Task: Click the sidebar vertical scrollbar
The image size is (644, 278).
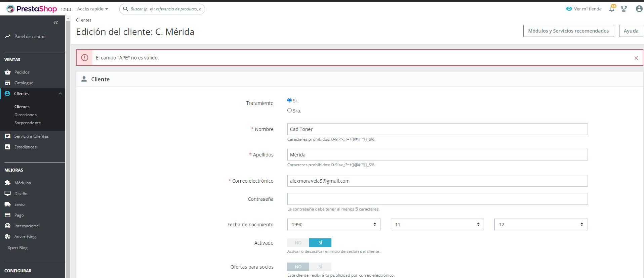Action: coord(68,147)
